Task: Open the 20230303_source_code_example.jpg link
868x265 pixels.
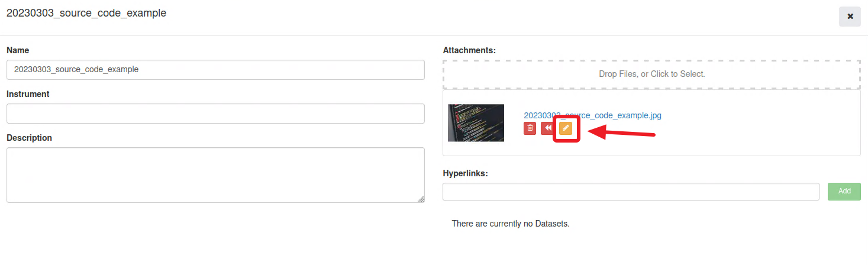Action: (592, 115)
